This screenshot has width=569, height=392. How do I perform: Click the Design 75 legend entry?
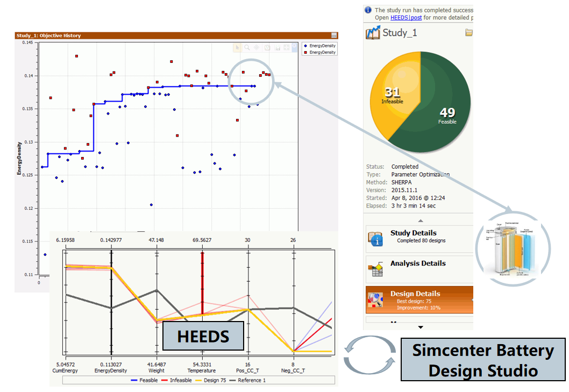coord(210,380)
